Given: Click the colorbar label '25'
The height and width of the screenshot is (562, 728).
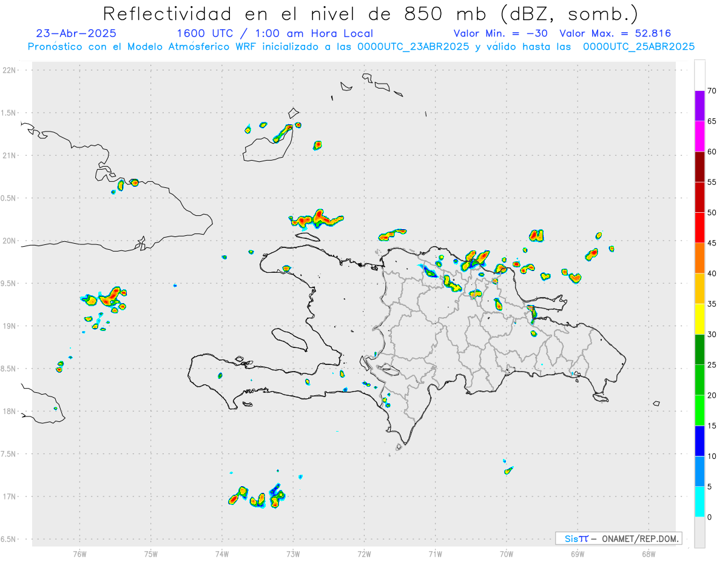Looking at the screenshot, I should pos(712,365).
